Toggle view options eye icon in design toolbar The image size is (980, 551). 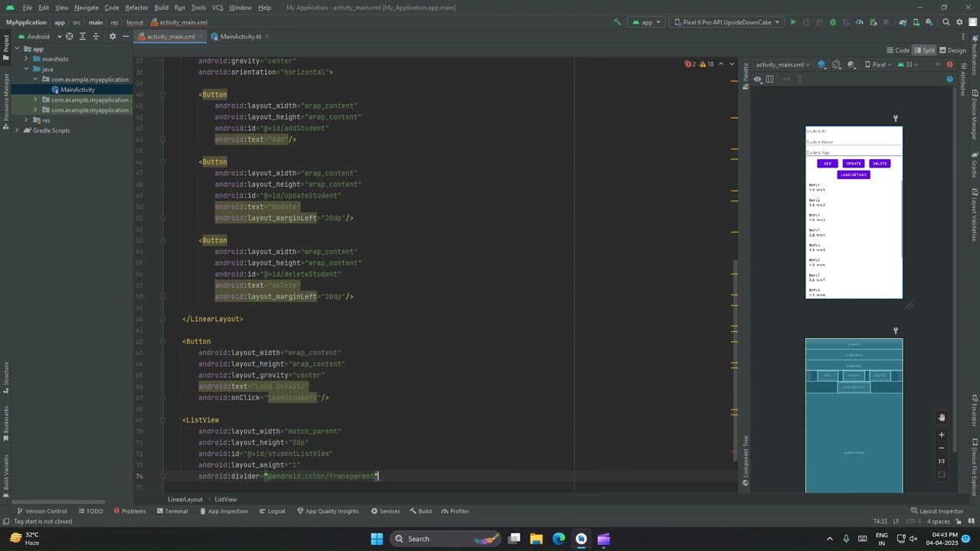tap(757, 79)
